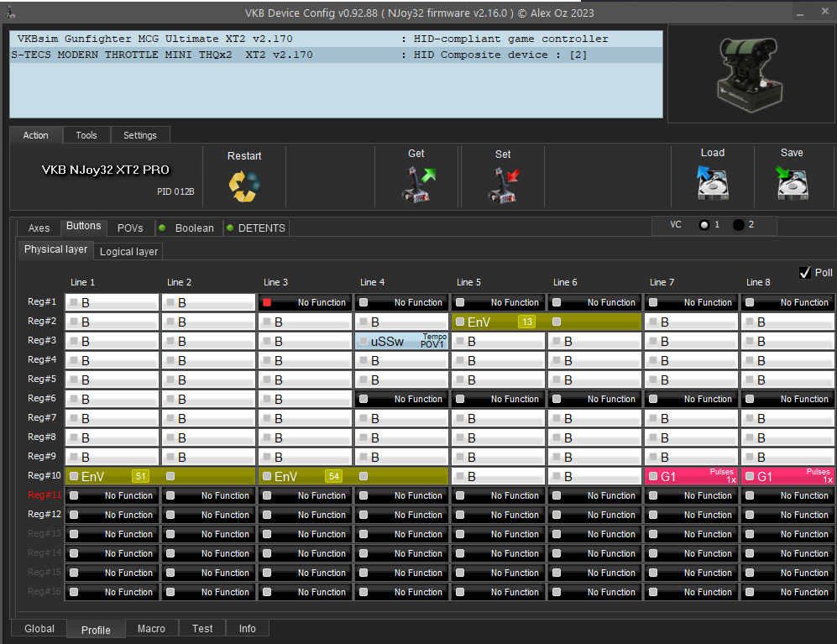
Task: Click Reg#1 Line 4 No Function cell
Action: [401, 302]
